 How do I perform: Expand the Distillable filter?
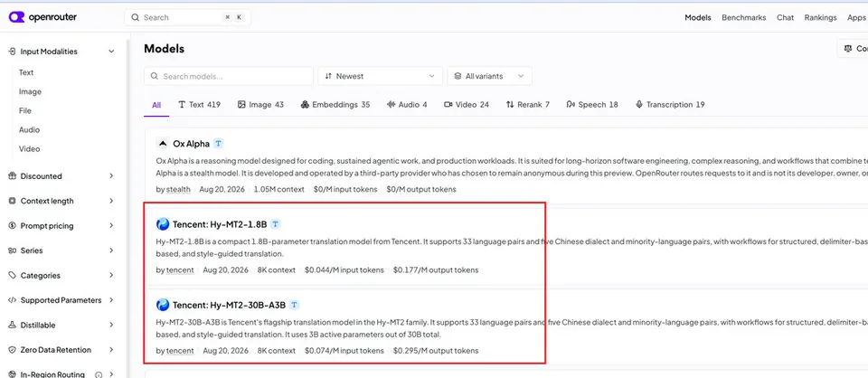pyautogui.click(x=111, y=325)
